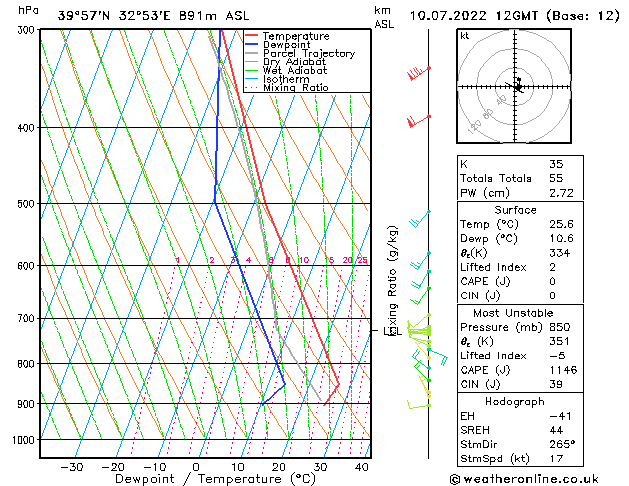Click the 'Most Unstable' section header
The width and height of the screenshot is (629, 486).
click(513, 313)
